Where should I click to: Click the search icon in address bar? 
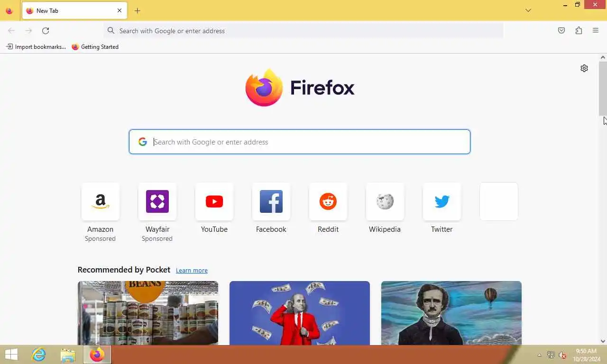(x=111, y=31)
